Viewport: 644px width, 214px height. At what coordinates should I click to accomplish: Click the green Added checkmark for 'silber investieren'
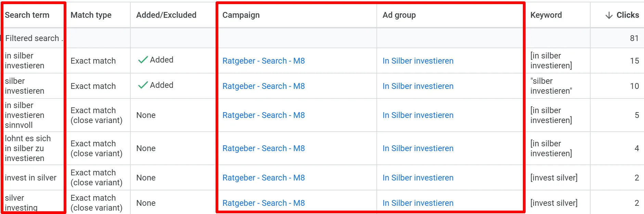tap(143, 85)
